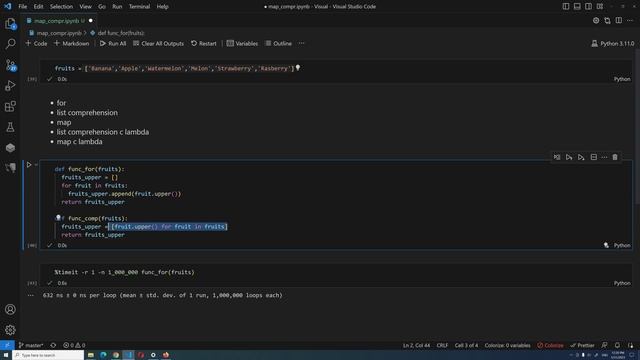
Task: Open problems count in status bar
Action: click(74, 345)
